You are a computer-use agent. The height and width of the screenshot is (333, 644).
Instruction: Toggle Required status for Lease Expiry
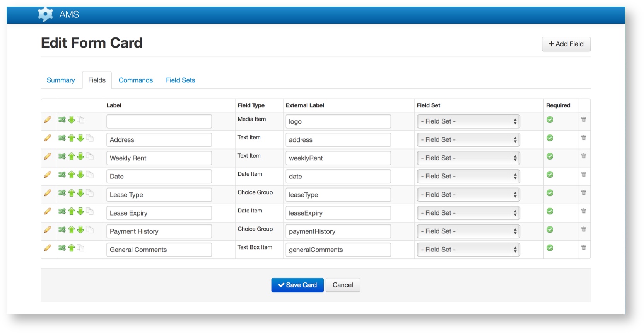[550, 211]
